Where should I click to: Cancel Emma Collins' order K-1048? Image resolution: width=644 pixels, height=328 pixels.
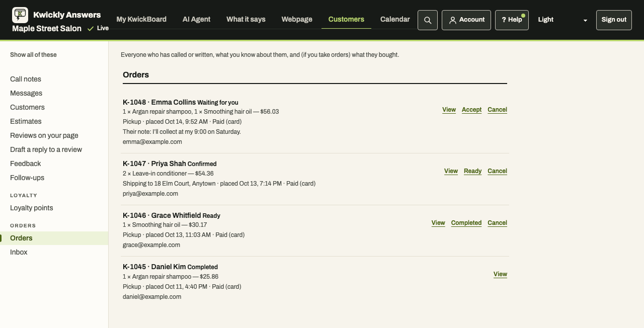[497, 110]
